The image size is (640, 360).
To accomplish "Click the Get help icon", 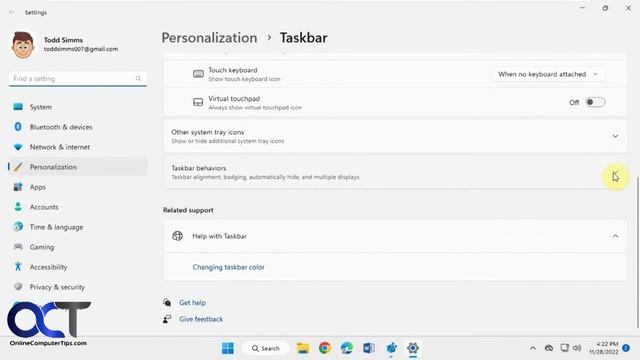I will click(167, 302).
